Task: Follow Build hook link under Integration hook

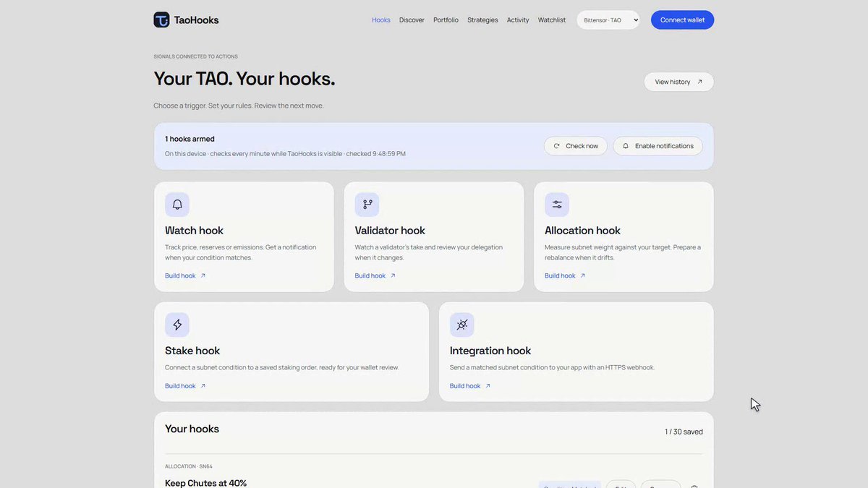Action: coord(470,386)
